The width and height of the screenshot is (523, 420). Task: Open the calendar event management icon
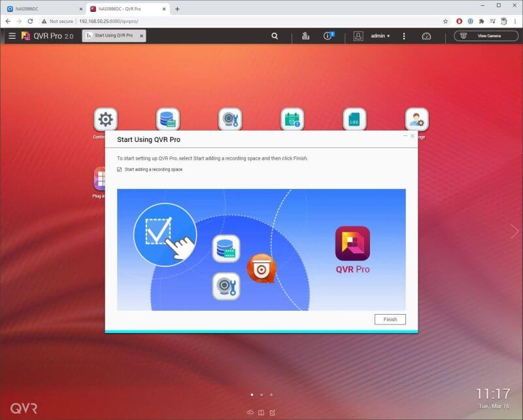pyautogui.click(x=292, y=120)
